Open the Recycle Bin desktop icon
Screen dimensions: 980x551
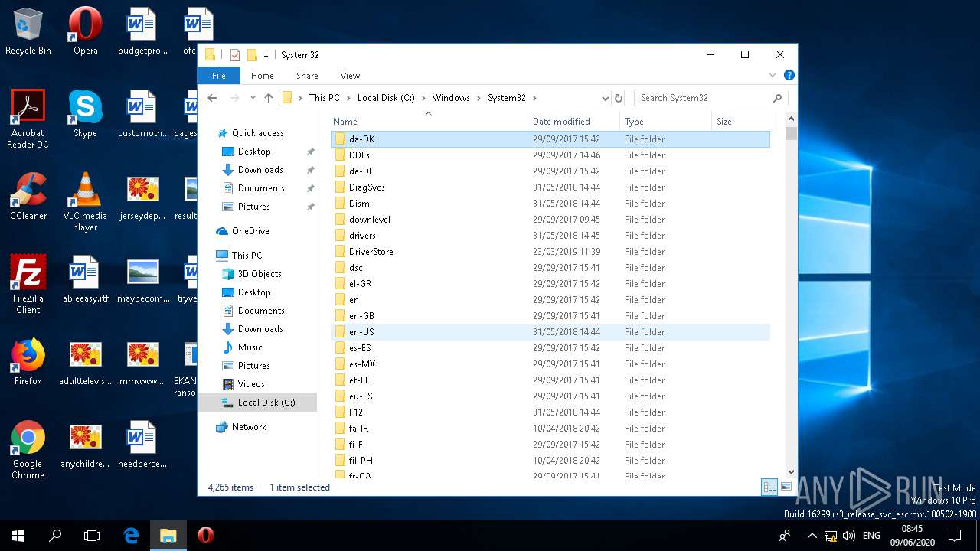point(28,31)
